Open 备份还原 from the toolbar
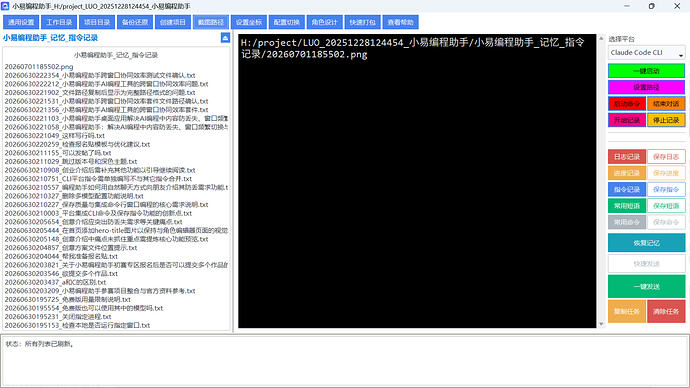 point(135,22)
